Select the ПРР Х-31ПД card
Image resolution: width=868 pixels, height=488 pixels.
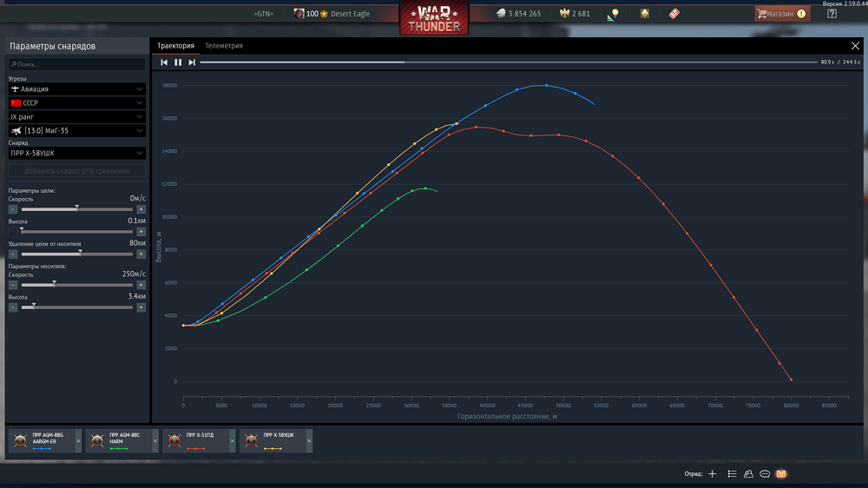click(195, 441)
